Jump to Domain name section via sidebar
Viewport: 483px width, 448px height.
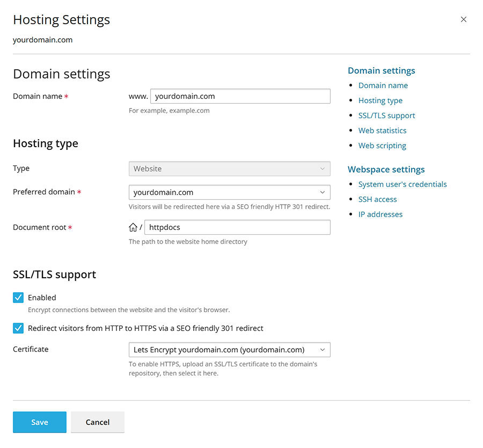pyautogui.click(x=383, y=85)
